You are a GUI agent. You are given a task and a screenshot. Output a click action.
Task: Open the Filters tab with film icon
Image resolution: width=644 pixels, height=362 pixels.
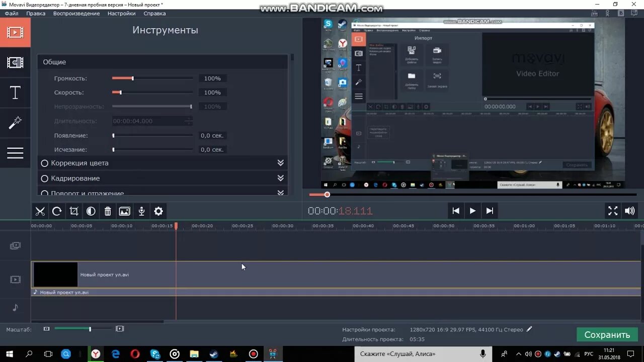click(15, 62)
